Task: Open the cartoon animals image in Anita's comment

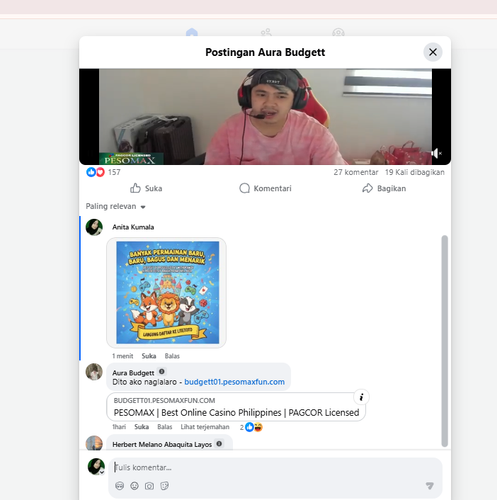Action: pos(168,292)
